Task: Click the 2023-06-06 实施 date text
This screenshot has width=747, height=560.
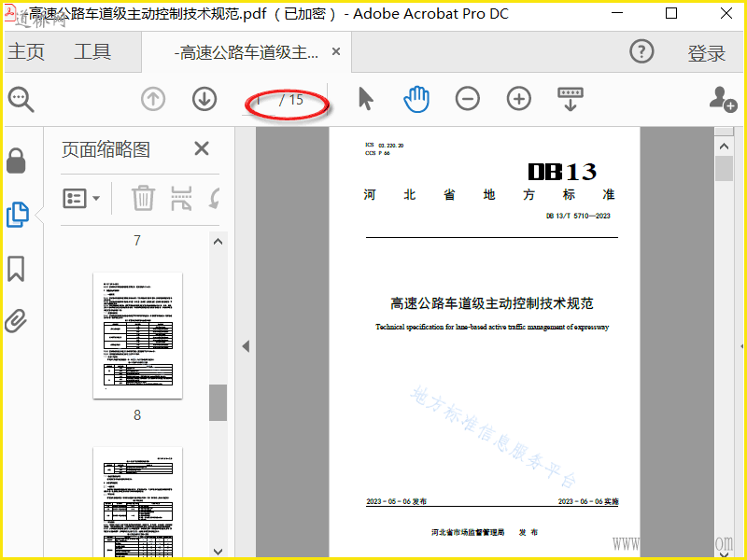Action: click(588, 501)
